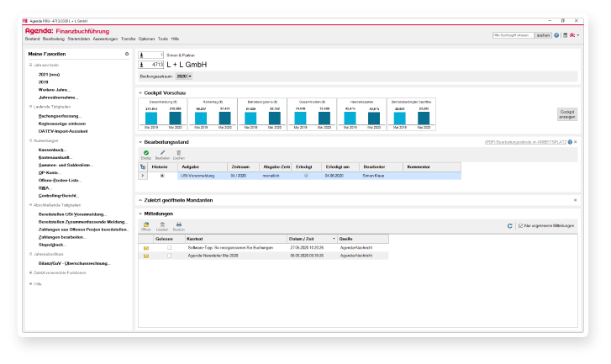Open the Meine Favoriten settings gear
611x364 pixels.
click(127, 54)
